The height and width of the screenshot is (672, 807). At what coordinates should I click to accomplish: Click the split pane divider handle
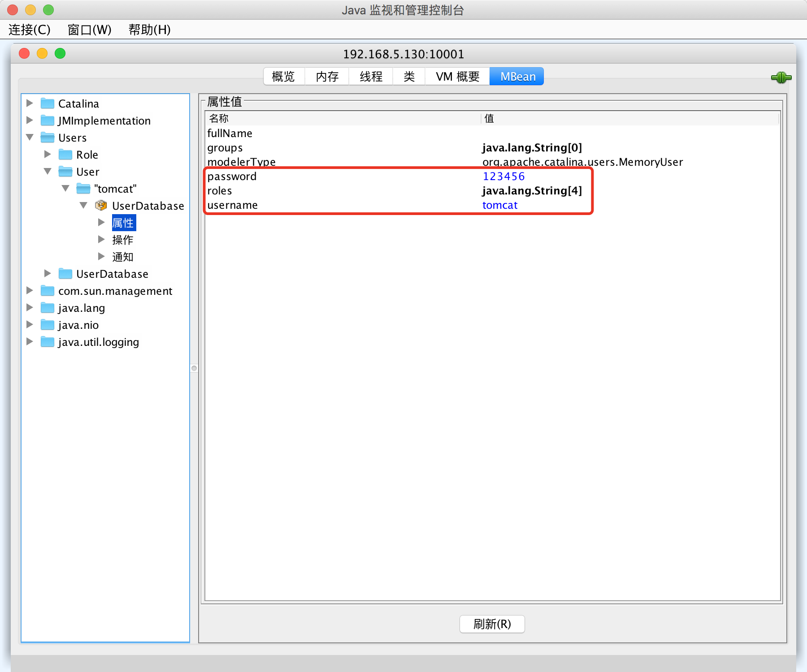pyautogui.click(x=194, y=368)
